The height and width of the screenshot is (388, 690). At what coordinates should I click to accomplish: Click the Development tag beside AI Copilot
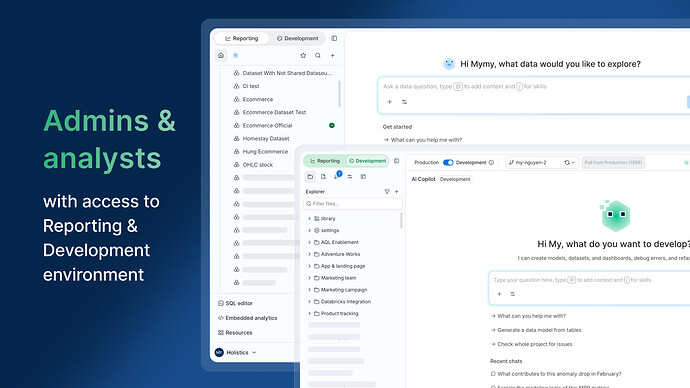(x=455, y=179)
